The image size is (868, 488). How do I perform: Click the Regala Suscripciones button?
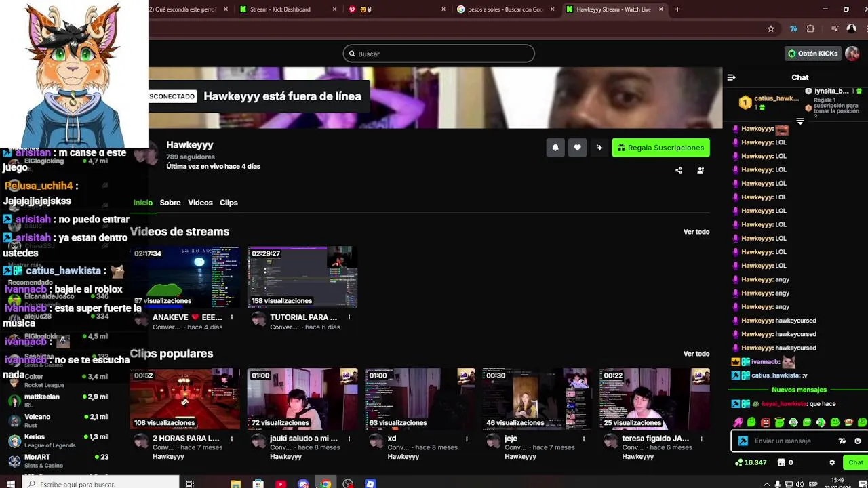coord(661,148)
